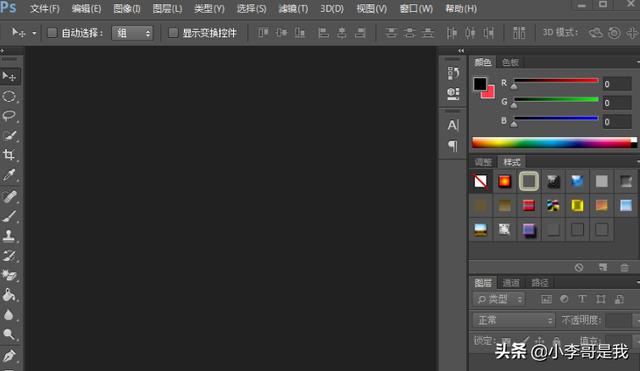Switch to the 通道 tab
Viewport: 640px width, 371px height.
(x=511, y=283)
